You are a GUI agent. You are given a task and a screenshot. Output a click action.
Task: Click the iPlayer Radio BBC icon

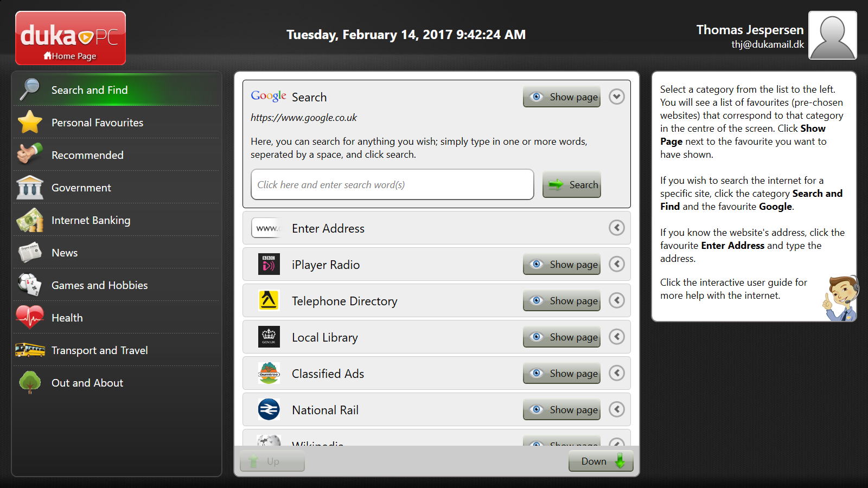pyautogui.click(x=269, y=265)
